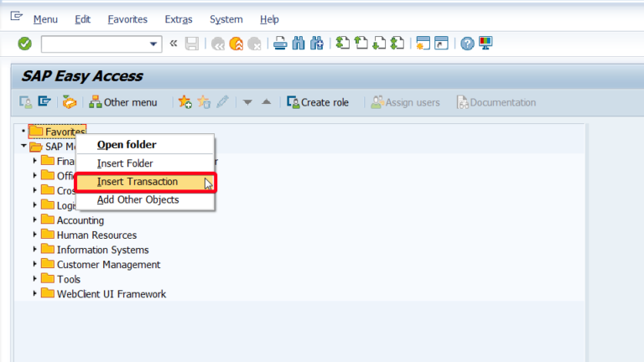This screenshot has width=644, height=362.
Task: Select the WebClient UI Framework tree item
Action: coord(112,294)
